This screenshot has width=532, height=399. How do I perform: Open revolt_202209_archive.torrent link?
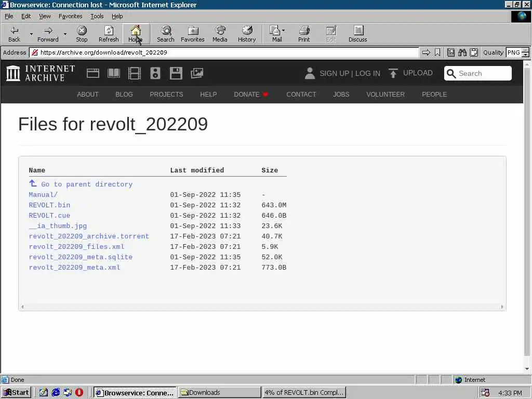coord(89,236)
